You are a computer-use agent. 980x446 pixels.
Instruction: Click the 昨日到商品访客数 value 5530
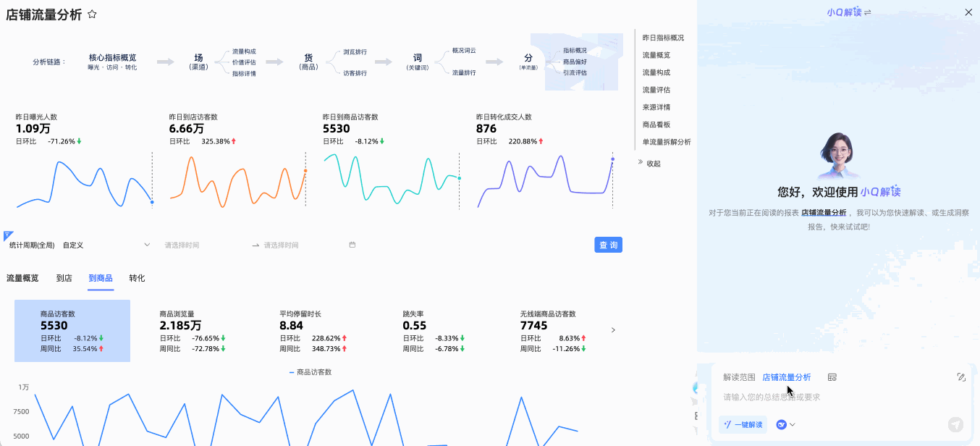pos(337,129)
